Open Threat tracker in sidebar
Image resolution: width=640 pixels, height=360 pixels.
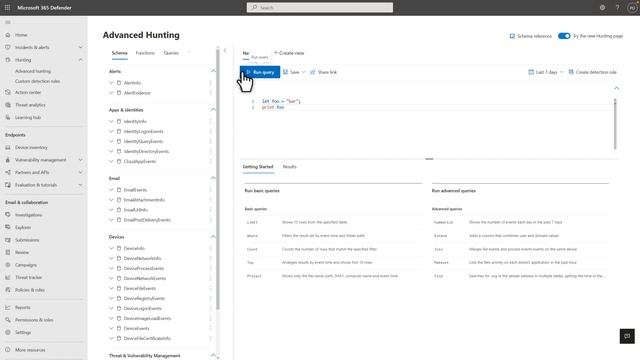tap(29, 277)
